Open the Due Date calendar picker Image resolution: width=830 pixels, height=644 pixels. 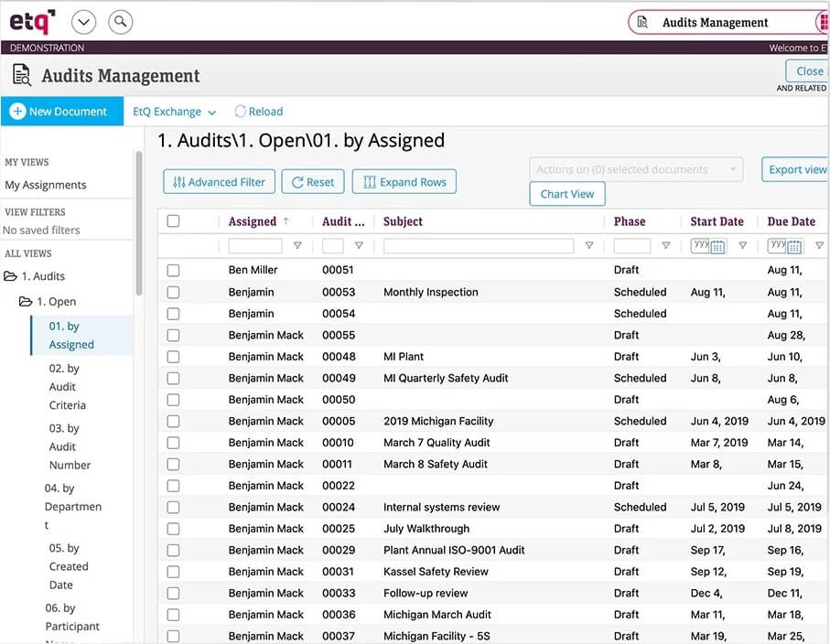794,247
